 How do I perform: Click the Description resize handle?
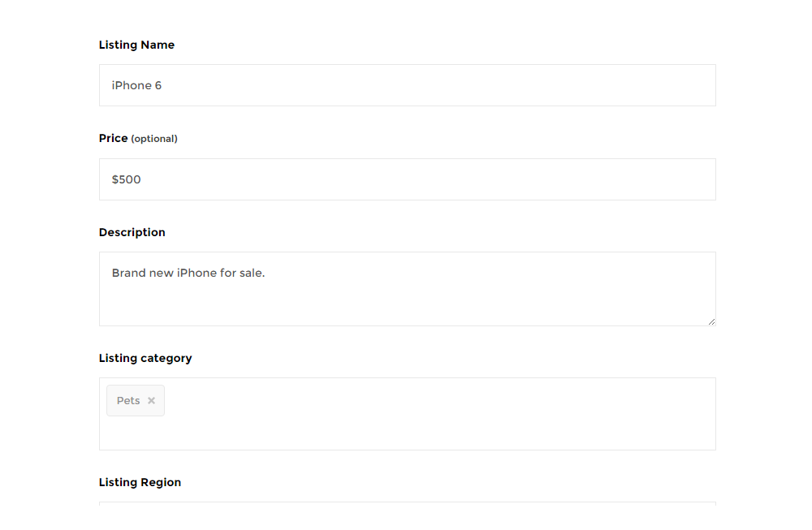(x=711, y=321)
